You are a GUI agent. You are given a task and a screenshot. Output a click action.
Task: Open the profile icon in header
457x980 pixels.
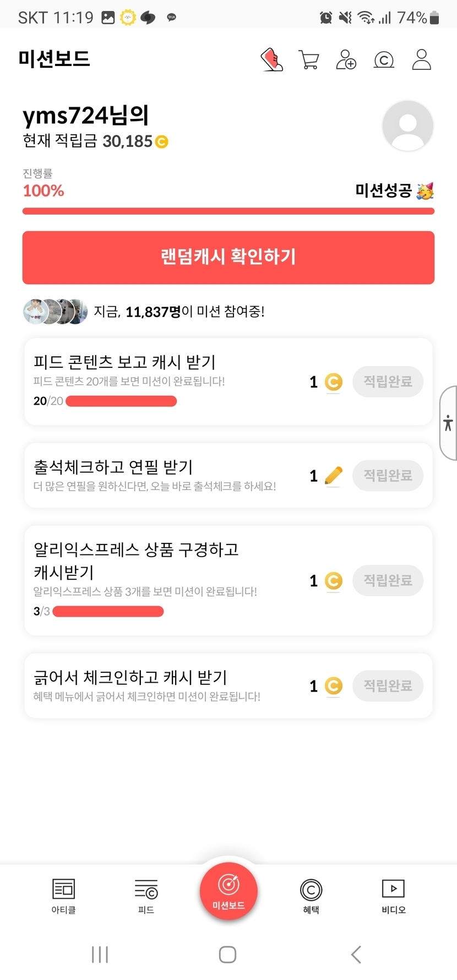[421, 60]
